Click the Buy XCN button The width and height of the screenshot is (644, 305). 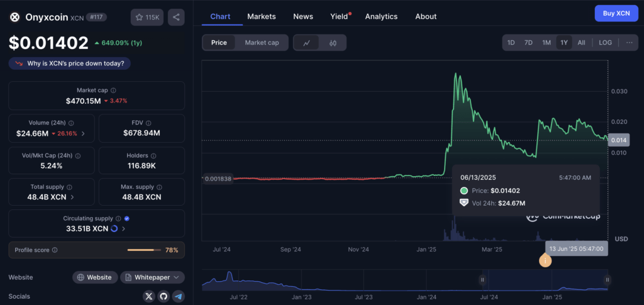(616, 13)
